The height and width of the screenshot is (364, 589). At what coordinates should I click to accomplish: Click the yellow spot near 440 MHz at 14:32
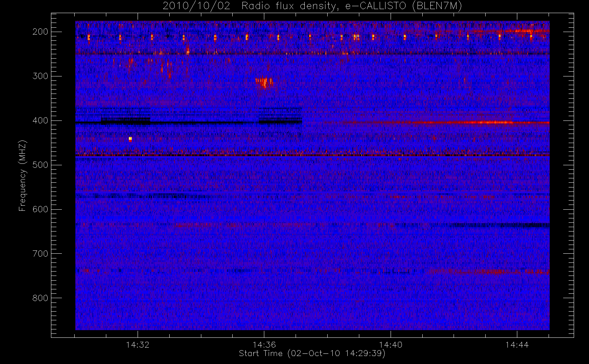130,139
